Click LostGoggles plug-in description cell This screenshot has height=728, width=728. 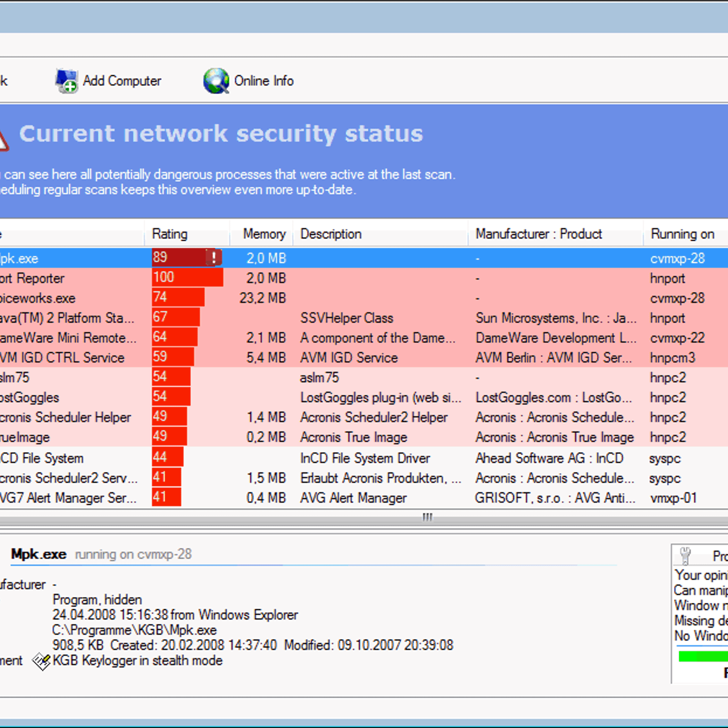pos(381,398)
